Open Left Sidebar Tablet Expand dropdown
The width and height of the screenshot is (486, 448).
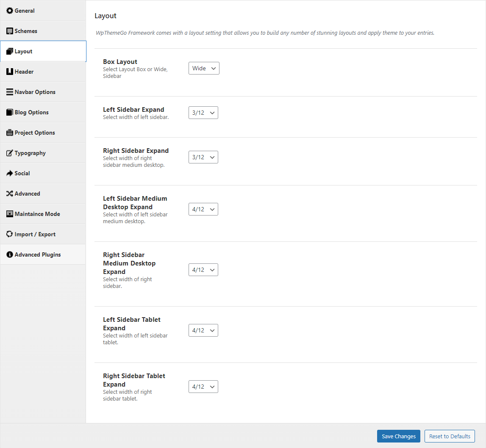pos(203,330)
